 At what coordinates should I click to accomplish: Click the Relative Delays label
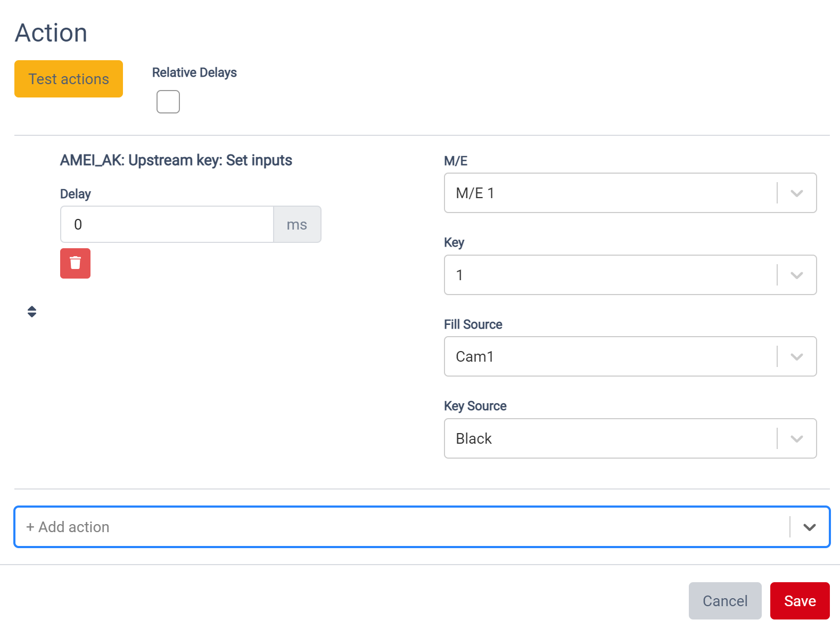click(x=194, y=72)
